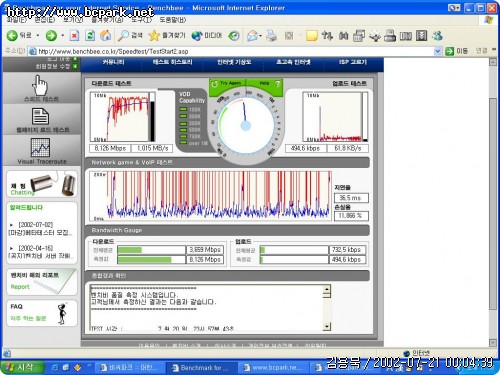Viewport: 500px width, 375px height.
Task: Open the 도움말(H) menu
Action: tap(173, 20)
